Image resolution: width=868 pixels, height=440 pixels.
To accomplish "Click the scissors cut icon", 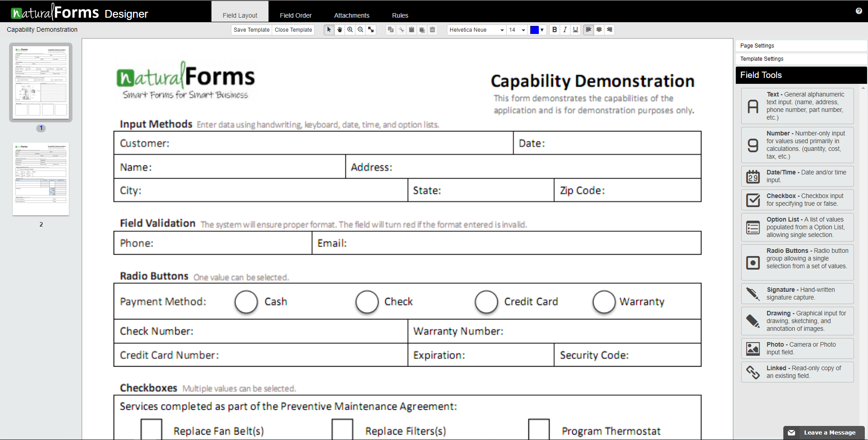I will pyautogui.click(x=401, y=29).
